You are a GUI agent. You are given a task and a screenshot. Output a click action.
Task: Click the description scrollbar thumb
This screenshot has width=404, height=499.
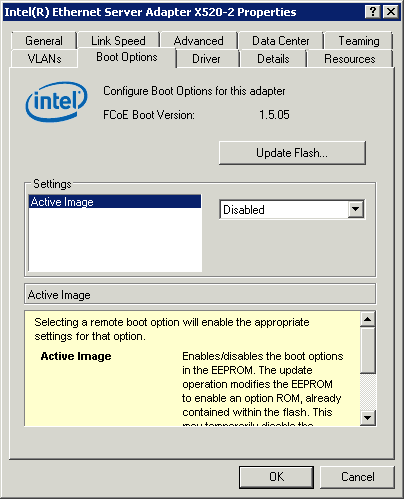[368, 350]
